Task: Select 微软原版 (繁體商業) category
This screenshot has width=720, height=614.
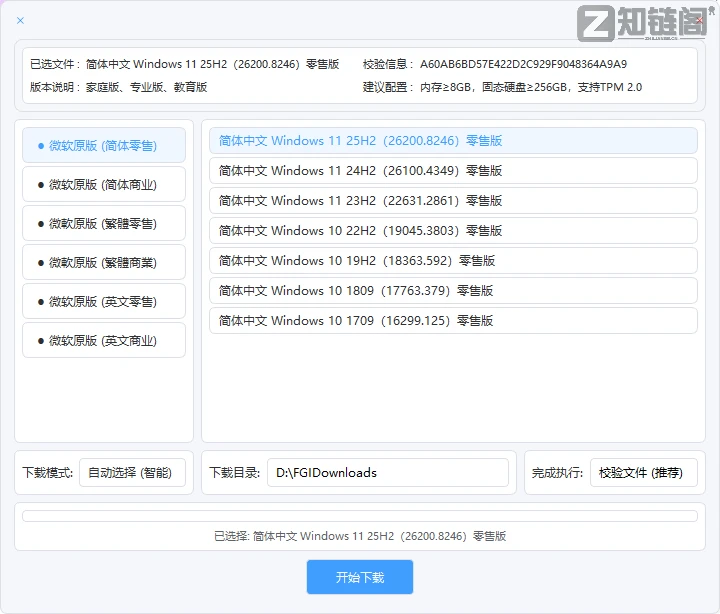Action: (104, 262)
